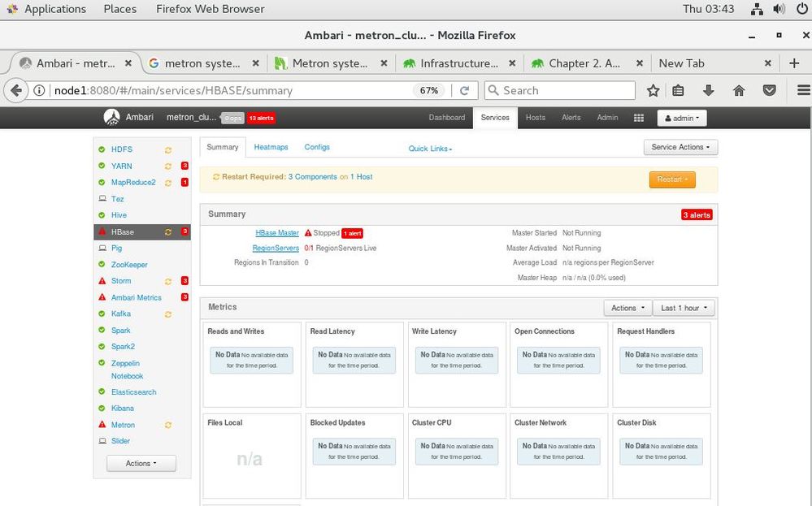Click the Metron restart-required icon

(x=167, y=426)
